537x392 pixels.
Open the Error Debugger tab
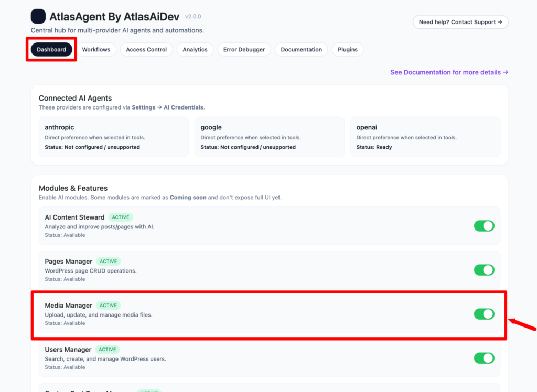pyautogui.click(x=244, y=49)
